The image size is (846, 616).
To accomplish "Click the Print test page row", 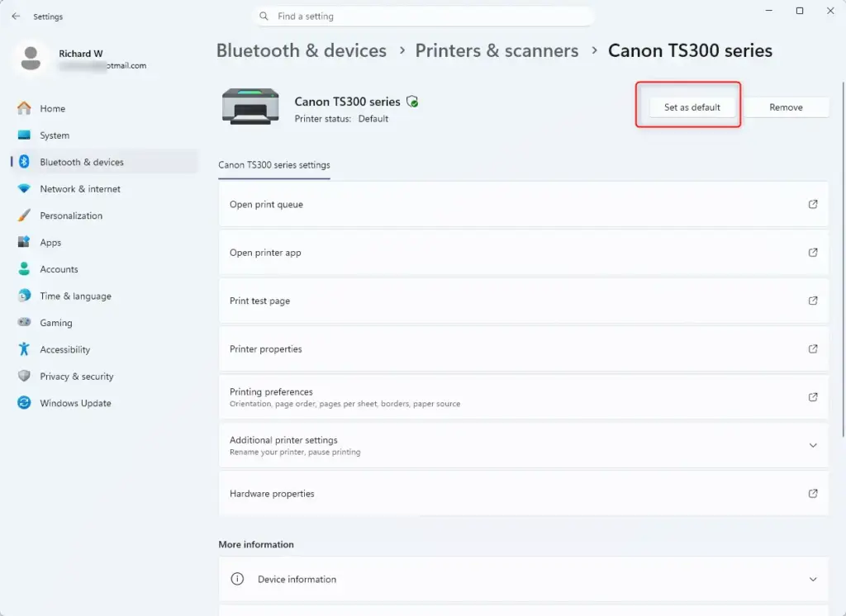I will point(523,301).
